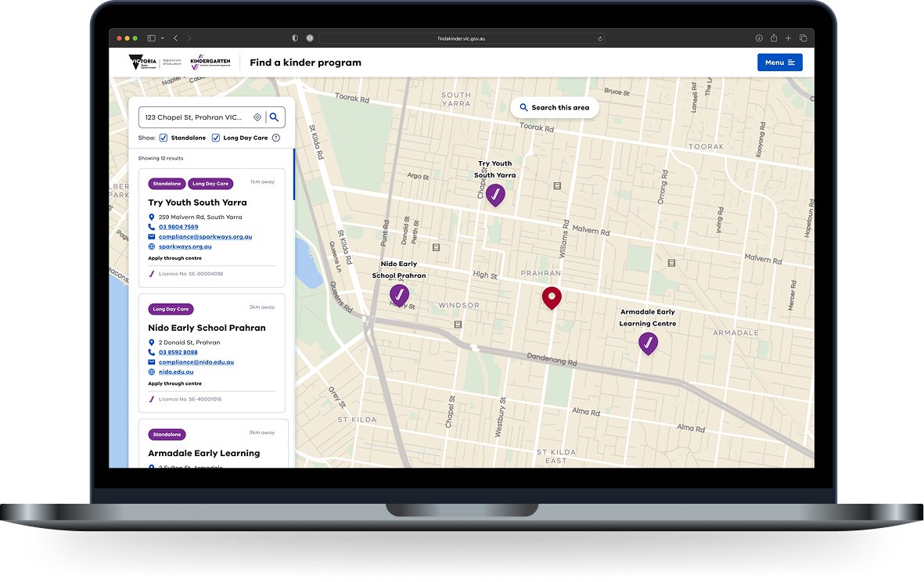Viewport: 924px width, 582px height.
Task: Click Licence No. SE-00004092 text
Action: click(191, 274)
